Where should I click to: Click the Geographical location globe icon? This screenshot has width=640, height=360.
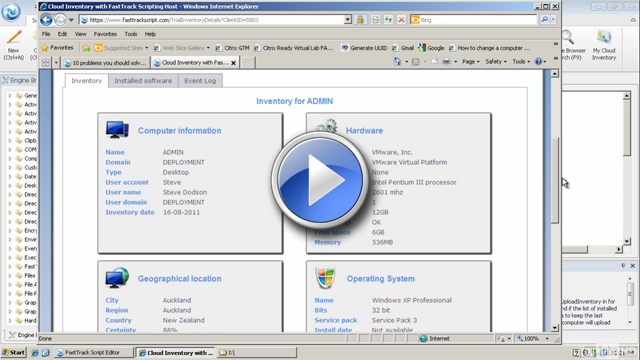coord(117,278)
